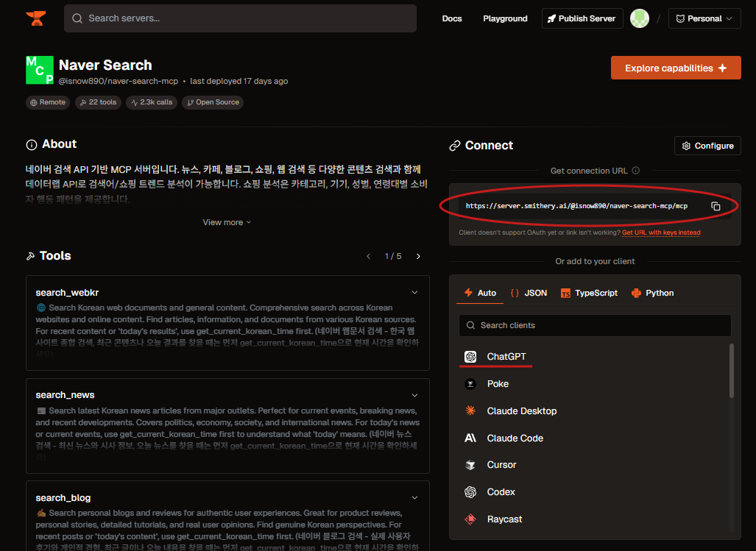756x551 pixels.
Task: Click the About info icon
Action: 32,144
